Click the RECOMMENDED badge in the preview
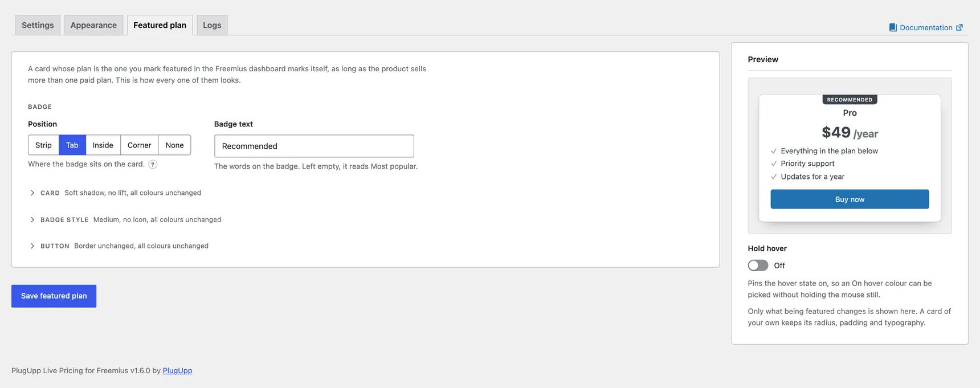The width and height of the screenshot is (980, 388). pyautogui.click(x=850, y=100)
